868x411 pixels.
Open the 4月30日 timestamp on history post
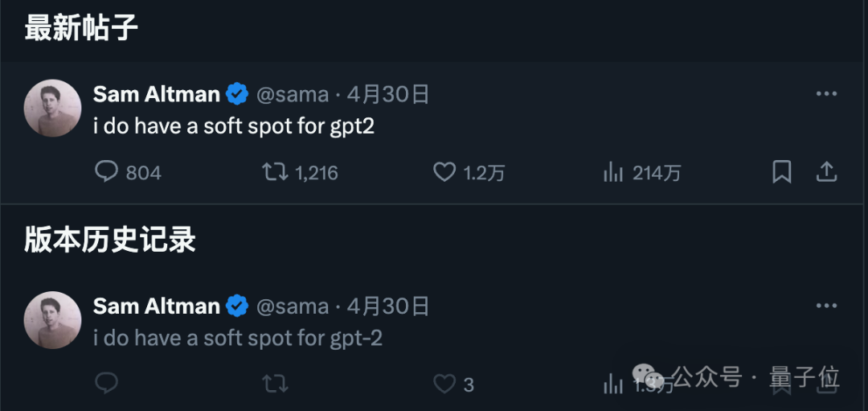pyautogui.click(x=388, y=306)
